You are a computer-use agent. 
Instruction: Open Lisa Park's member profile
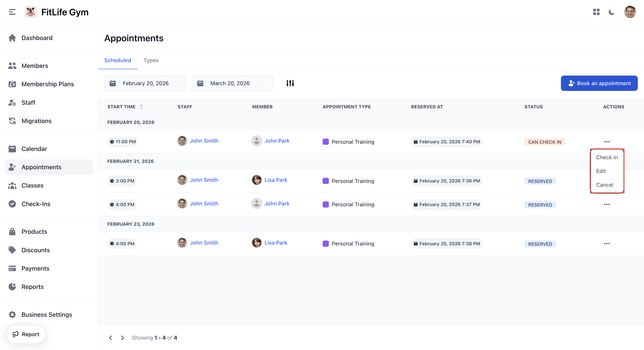click(x=276, y=180)
